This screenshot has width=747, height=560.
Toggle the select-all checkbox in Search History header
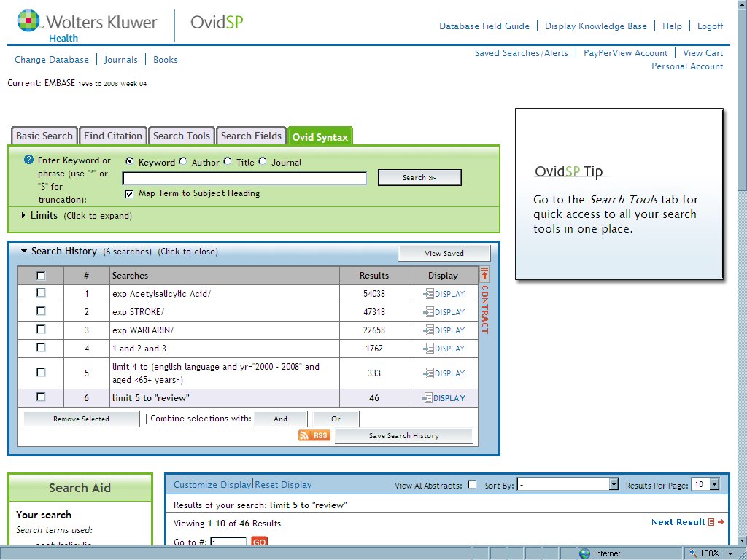(x=41, y=276)
